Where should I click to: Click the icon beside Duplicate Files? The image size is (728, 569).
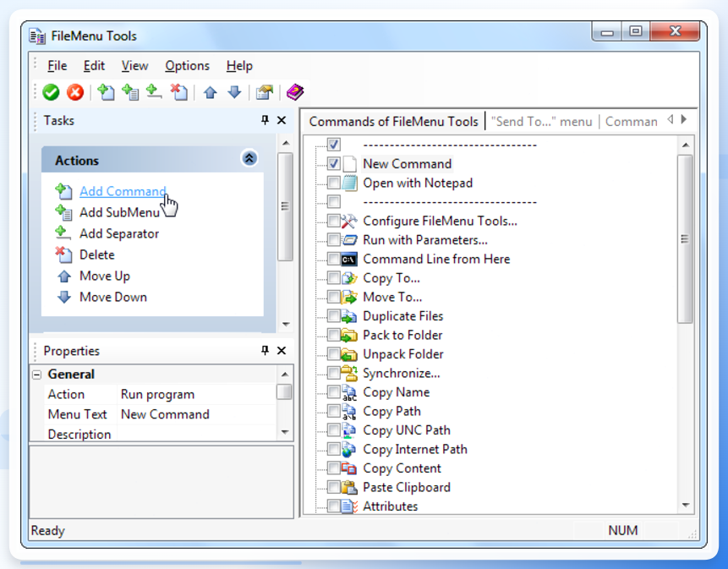(349, 316)
